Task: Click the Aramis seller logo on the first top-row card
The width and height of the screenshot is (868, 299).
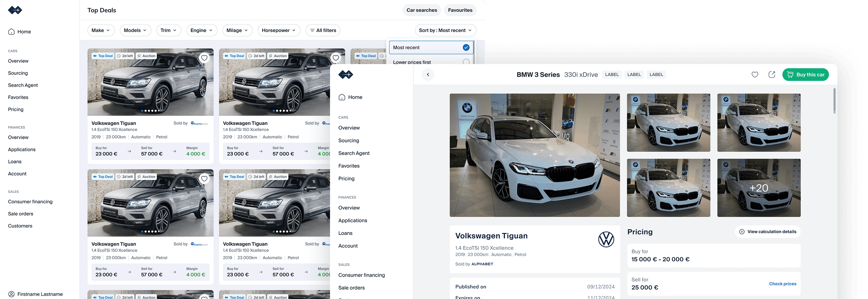Action: (199, 123)
